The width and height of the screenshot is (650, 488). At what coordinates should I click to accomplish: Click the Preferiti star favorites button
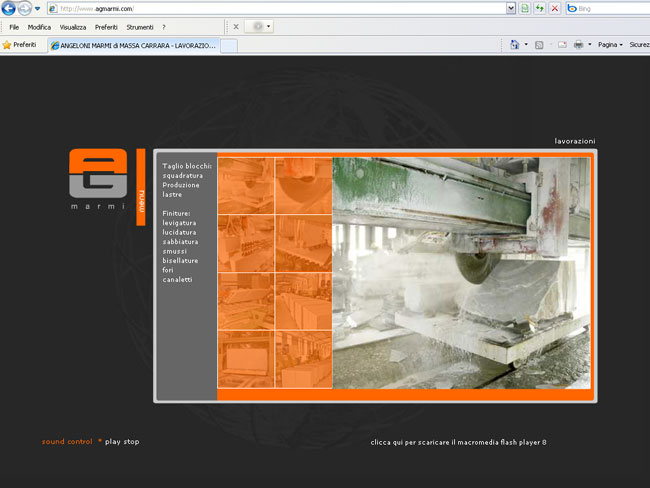pyautogui.click(x=19, y=45)
